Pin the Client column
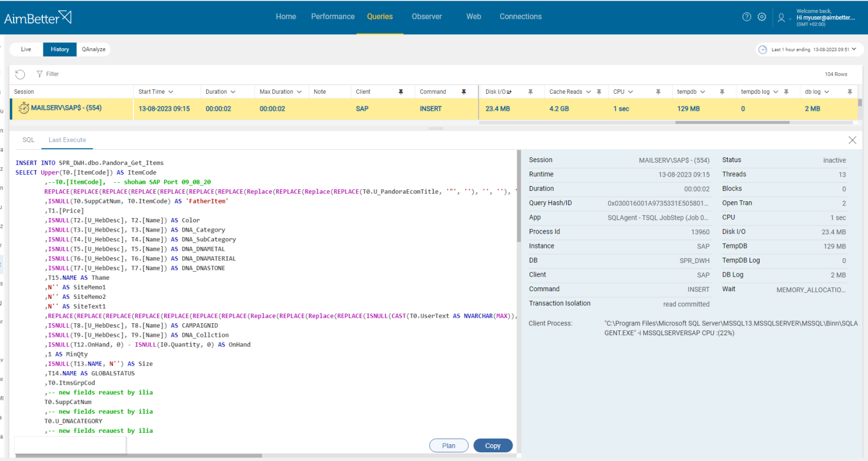The height and width of the screenshot is (461, 868). [401, 92]
